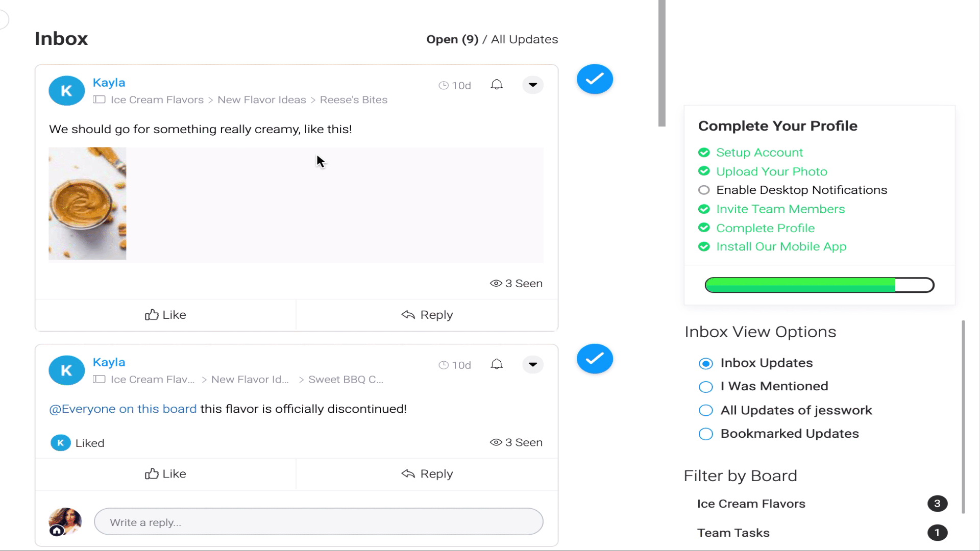Open the peanut butter image attachment
The height and width of the screenshot is (551, 980).
[87, 204]
